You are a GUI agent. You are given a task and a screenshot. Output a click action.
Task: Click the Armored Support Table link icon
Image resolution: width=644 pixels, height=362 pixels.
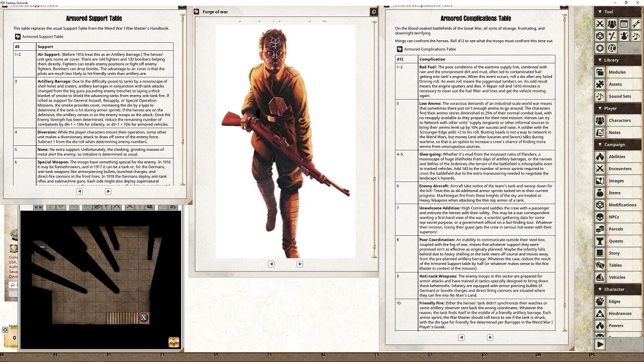coord(18,37)
